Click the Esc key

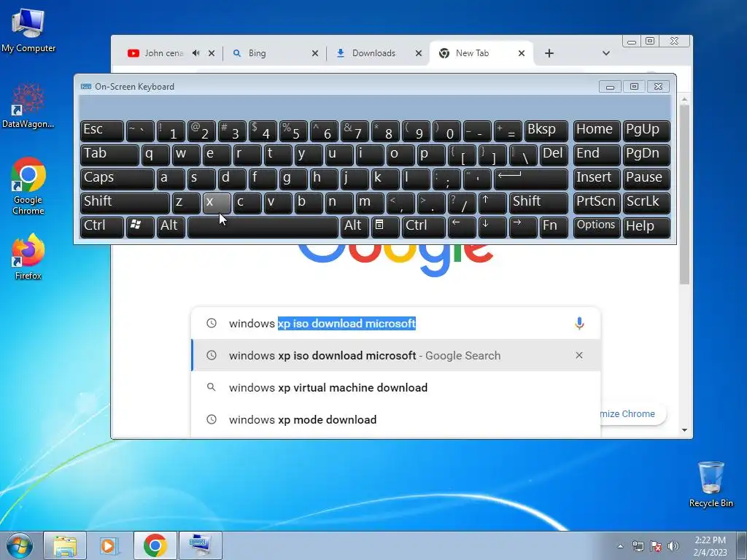click(x=102, y=131)
